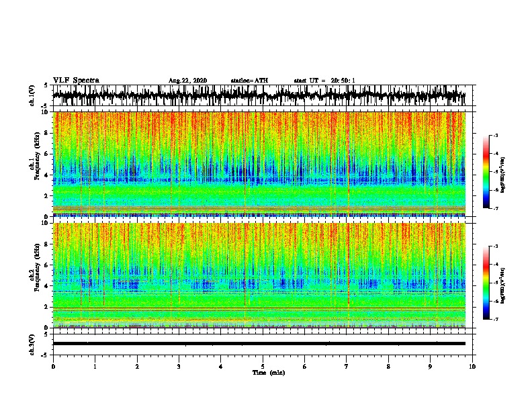532x411 pixels.
Task: Click the 'Time (min)' x-axis label
Action: point(269,373)
